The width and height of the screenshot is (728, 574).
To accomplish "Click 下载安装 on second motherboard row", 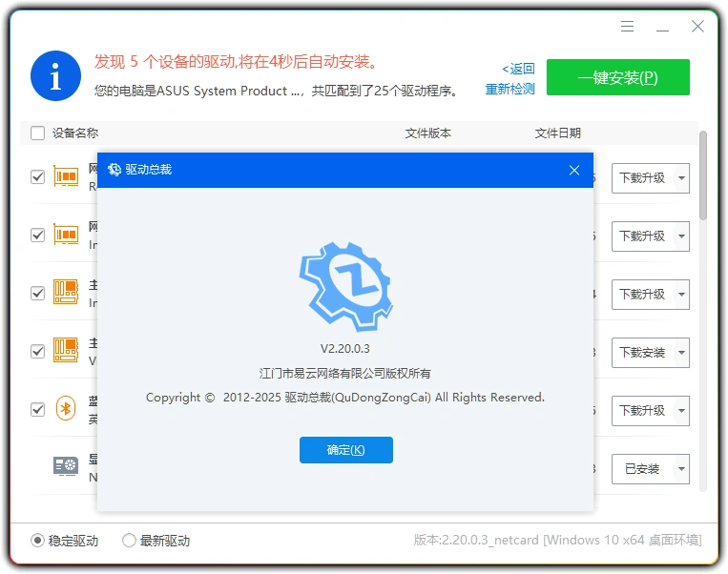I will click(x=643, y=353).
